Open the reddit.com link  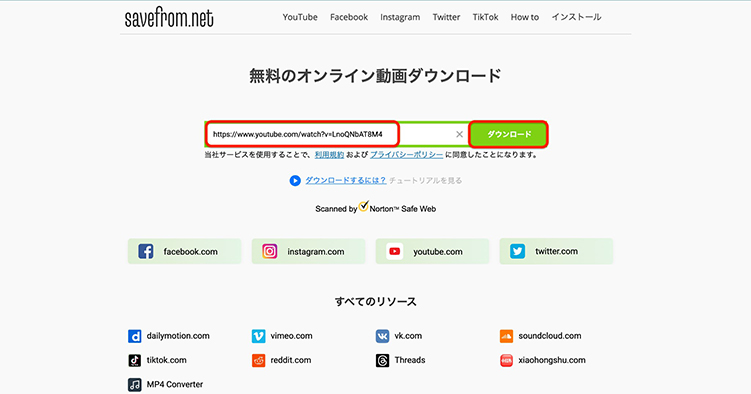(x=291, y=360)
